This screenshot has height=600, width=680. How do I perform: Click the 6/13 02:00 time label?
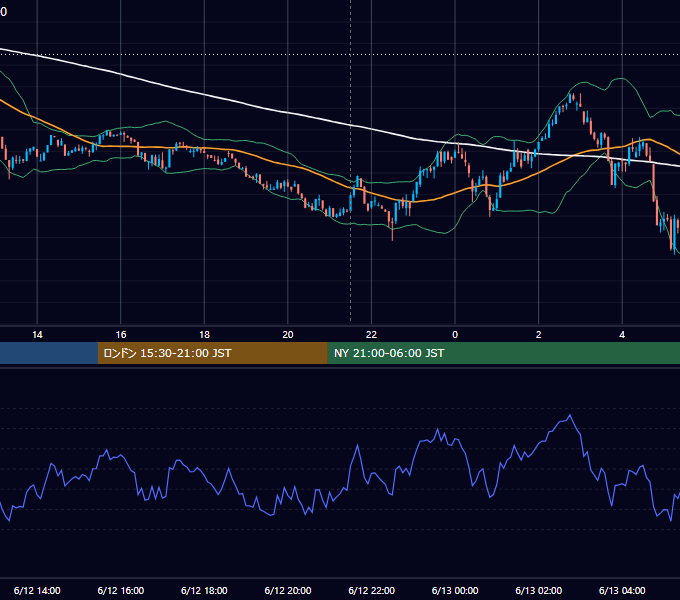coord(539,590)
